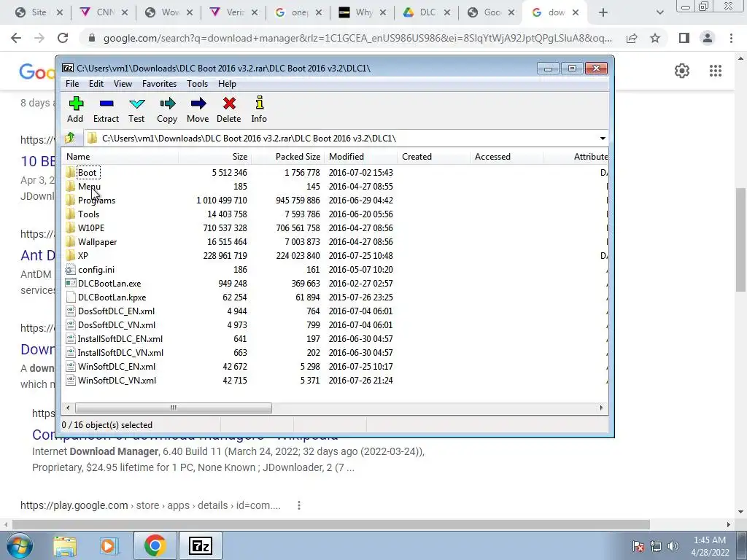Select InstallSoftDLC_EN.xml file name

click(x=120, y=338)
